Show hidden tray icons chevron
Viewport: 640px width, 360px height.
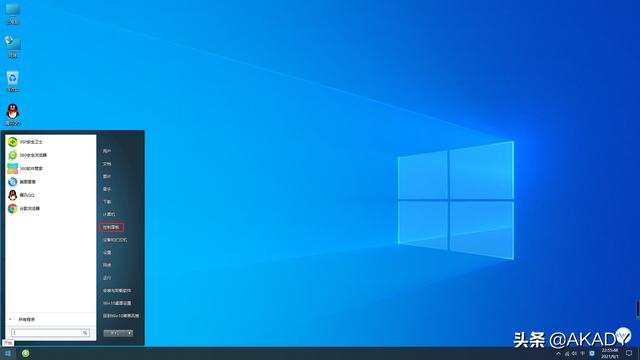coord(558,353)
